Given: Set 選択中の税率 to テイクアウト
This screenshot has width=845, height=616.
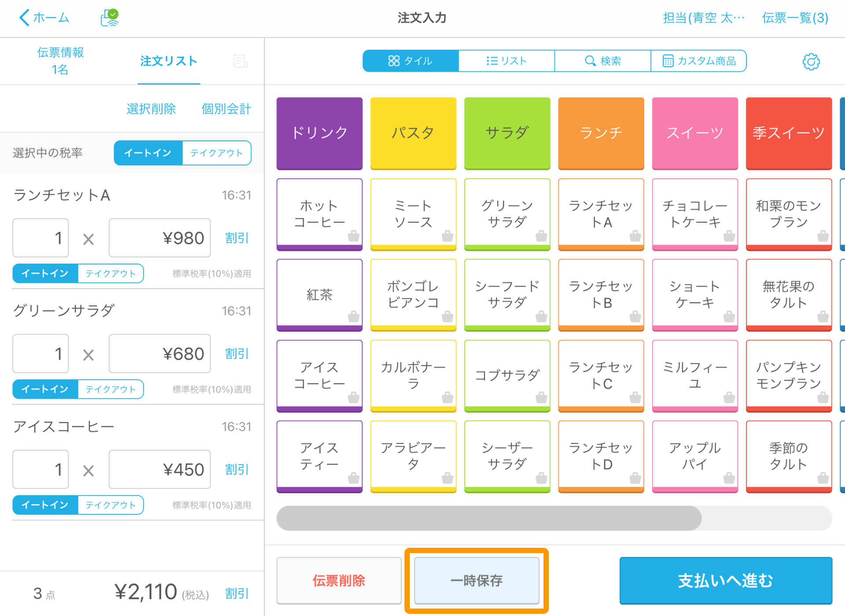Looking at the screenshot, I should [217, 153].
